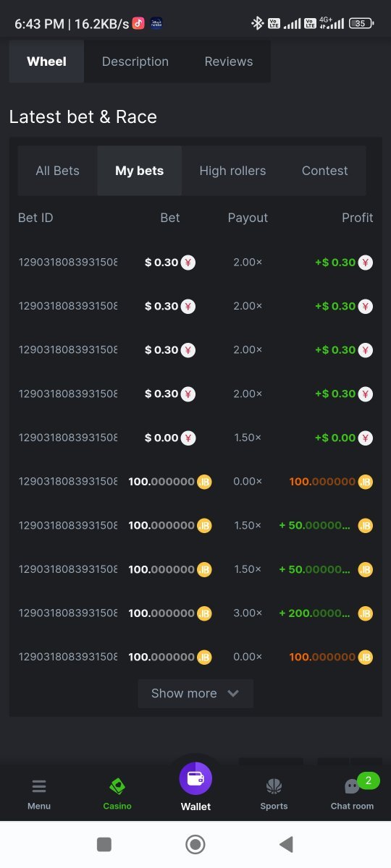Tap gold JB coin icon on 3.00× row profit
This screenshot has height=868, width=391.
366,613
